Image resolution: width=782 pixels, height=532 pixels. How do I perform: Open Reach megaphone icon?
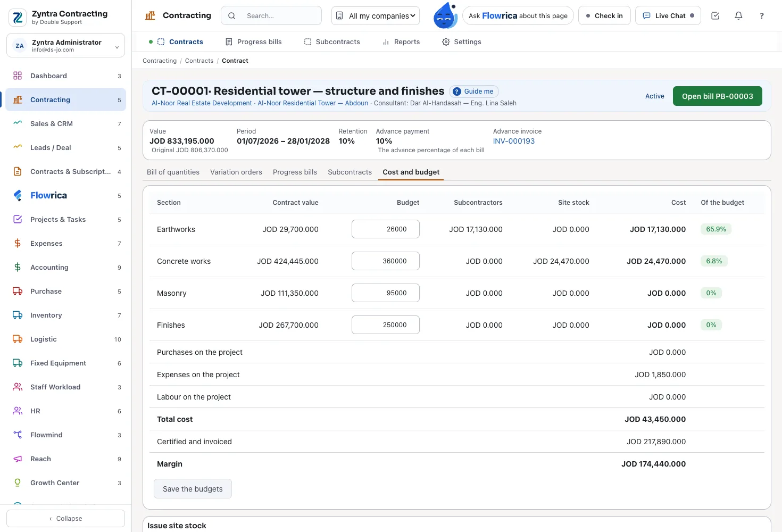point(18,459)
